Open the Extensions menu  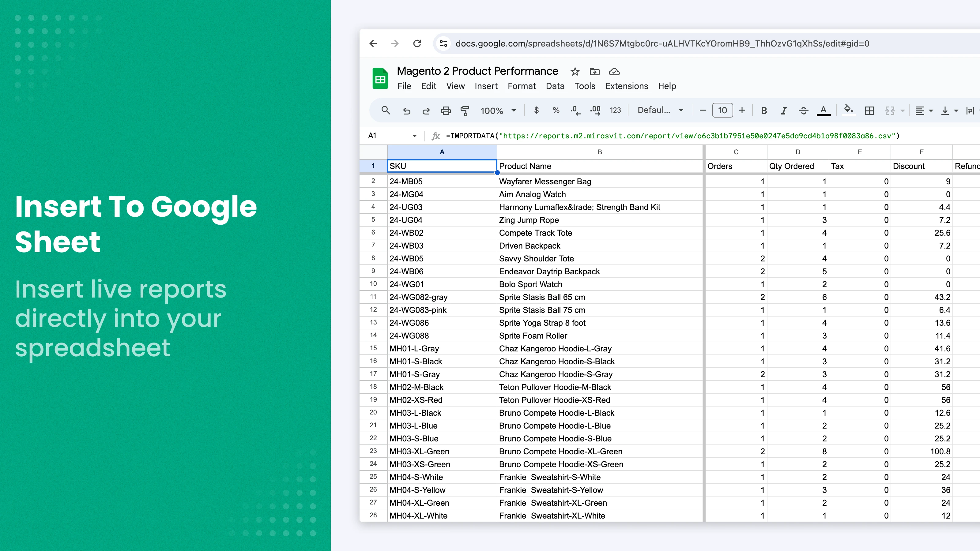tap(626, 86)
